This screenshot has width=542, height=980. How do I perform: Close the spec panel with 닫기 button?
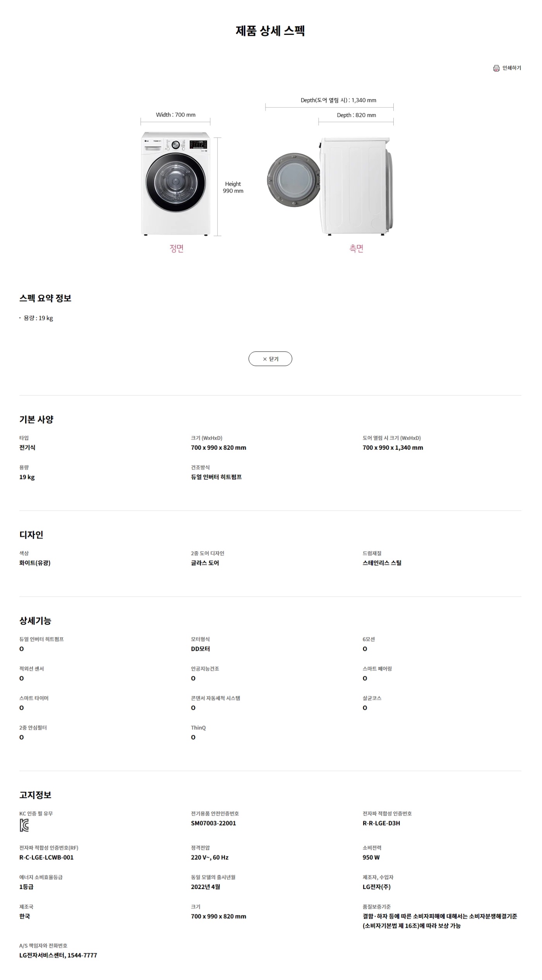point(270,359)
